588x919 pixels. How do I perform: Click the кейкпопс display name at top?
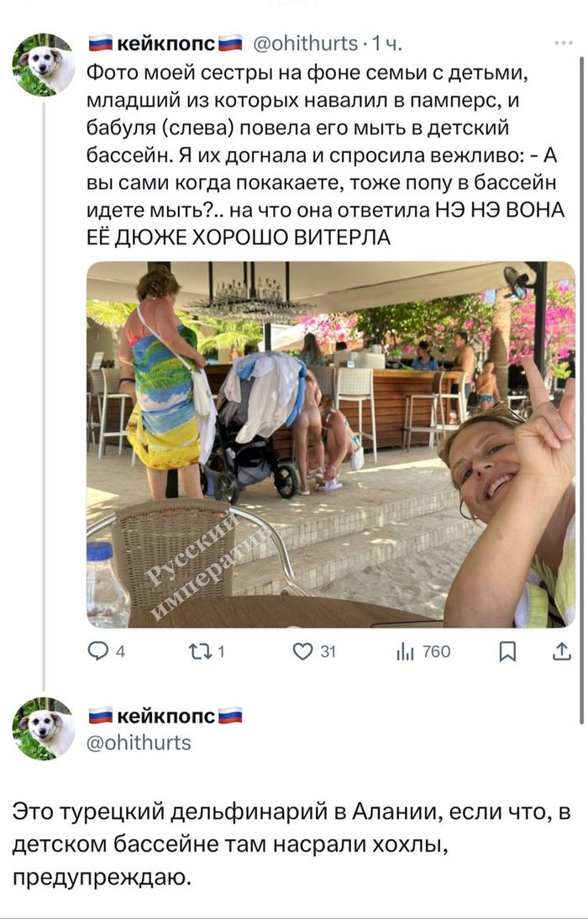[165, 44]
